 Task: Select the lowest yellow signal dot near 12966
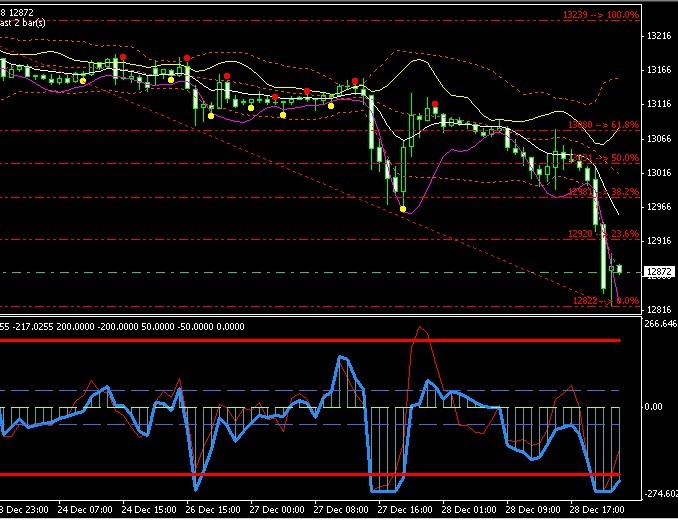(x=403, y=209)
